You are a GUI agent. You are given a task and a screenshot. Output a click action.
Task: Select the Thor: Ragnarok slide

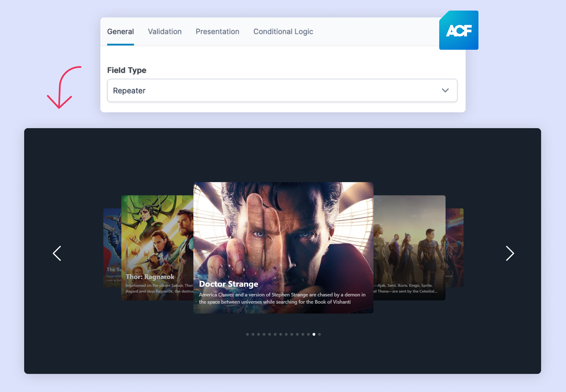pos(157,248)
